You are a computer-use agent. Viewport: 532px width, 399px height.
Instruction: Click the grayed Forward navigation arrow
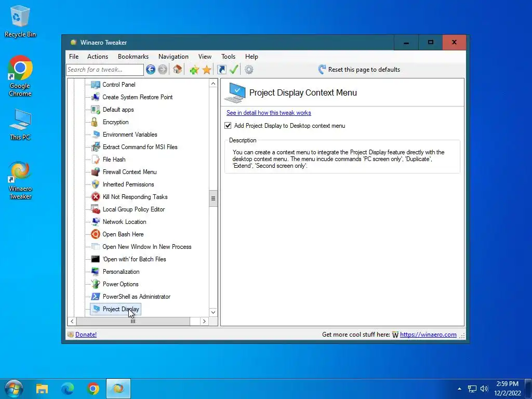[x=163, y=70]
